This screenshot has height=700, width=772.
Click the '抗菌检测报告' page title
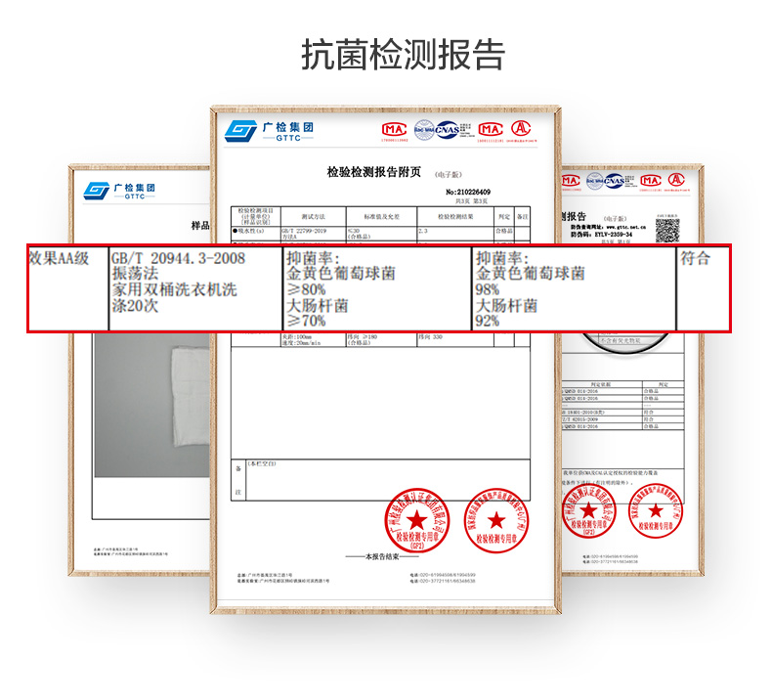click(x=404, y=54)
